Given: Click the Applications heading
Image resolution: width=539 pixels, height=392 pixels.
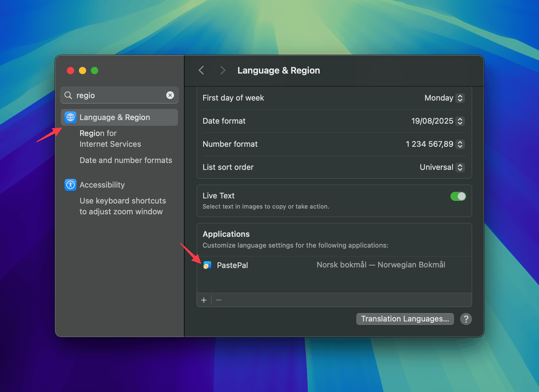Looking at the screenshot, I should [226, 234].
